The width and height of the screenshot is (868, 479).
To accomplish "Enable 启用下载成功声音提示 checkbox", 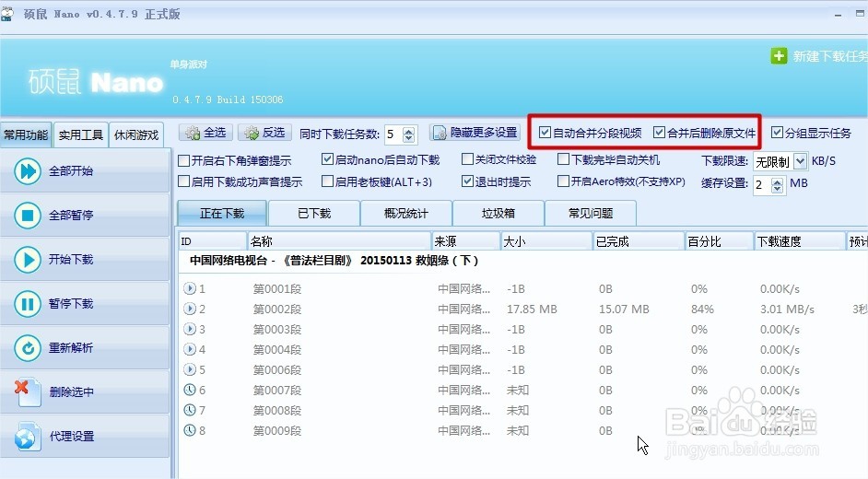I will pyautogui.click(x=183, y=181).
